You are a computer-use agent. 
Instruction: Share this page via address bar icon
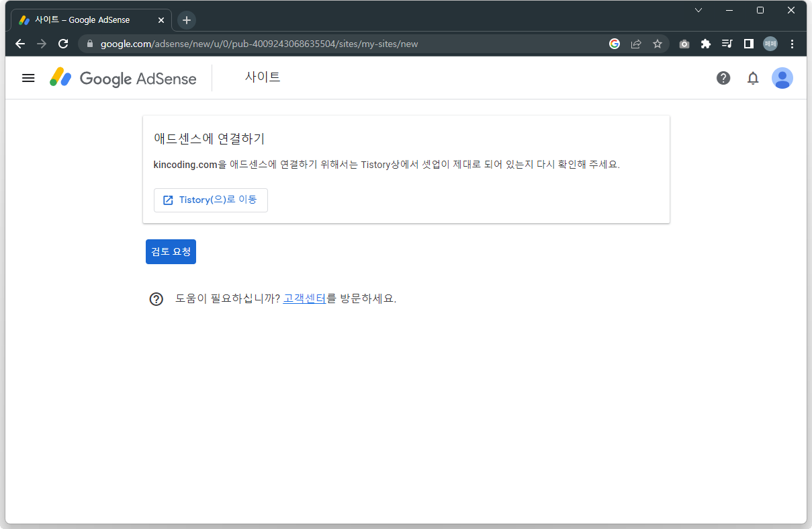(x=636, y=44)
